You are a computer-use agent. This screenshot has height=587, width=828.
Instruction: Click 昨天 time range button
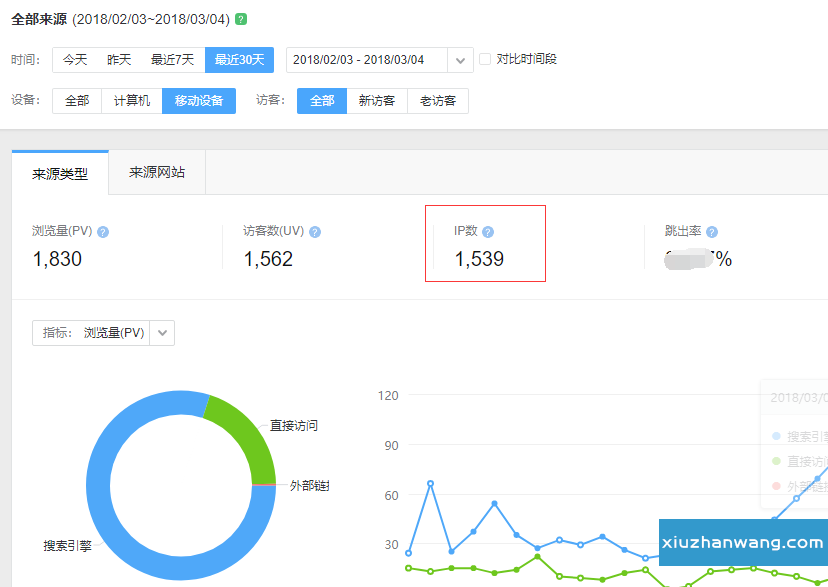pyautogui.click(x=119, y=60)
